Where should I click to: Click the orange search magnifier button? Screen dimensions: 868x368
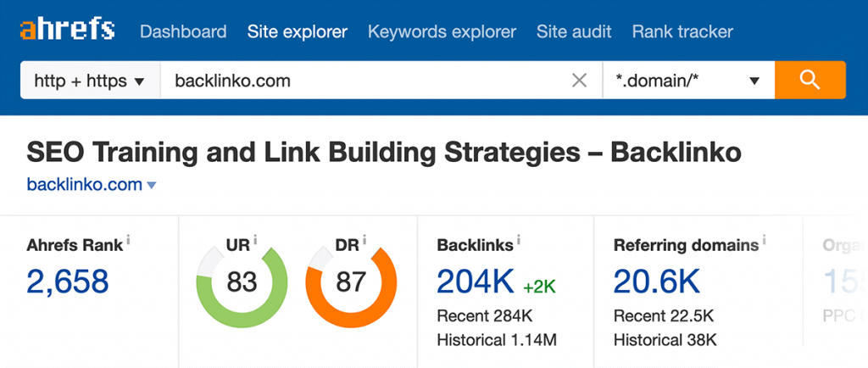(x=810, y=81)
